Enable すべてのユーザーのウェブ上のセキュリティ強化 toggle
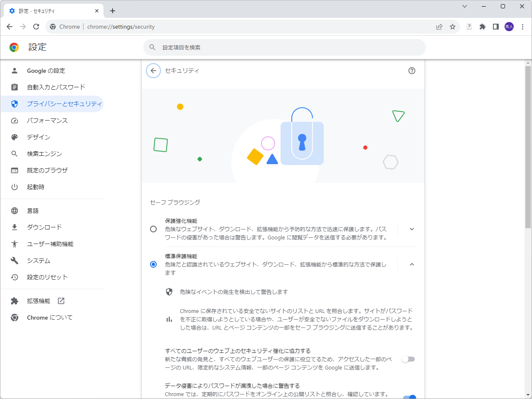Viewport: 532px width, 399px height. (408, 359)
